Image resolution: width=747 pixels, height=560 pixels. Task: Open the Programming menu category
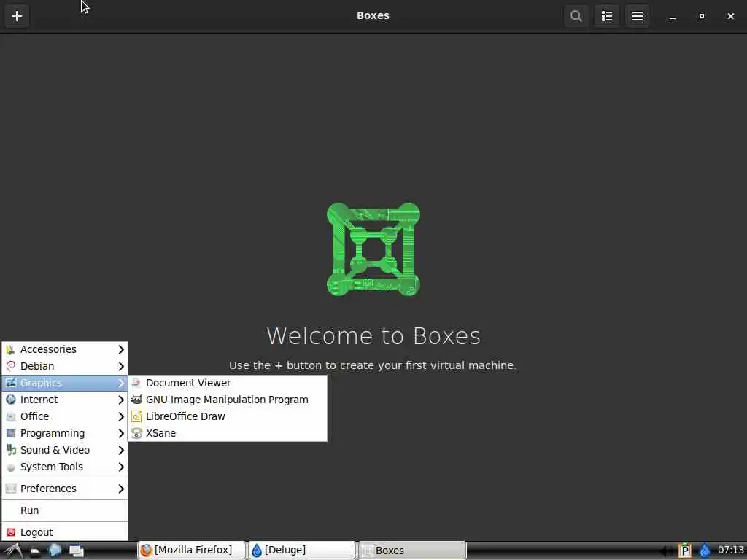(x=65, y=433)
